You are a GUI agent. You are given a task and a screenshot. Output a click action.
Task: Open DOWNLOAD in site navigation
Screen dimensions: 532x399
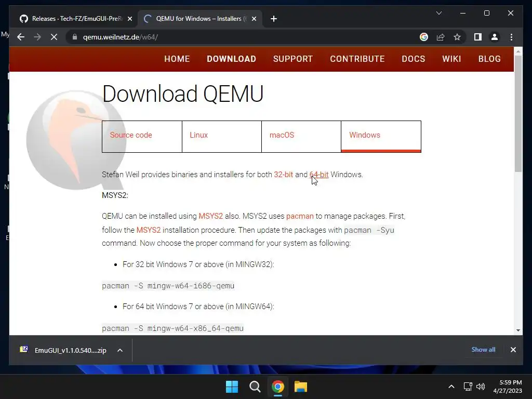[x=231, y=59]
